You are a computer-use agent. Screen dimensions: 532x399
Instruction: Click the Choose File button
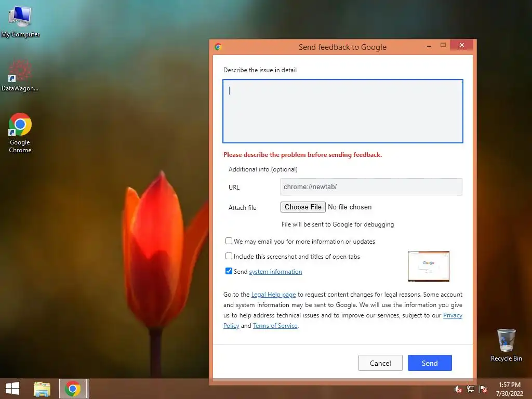coord(303,207)
